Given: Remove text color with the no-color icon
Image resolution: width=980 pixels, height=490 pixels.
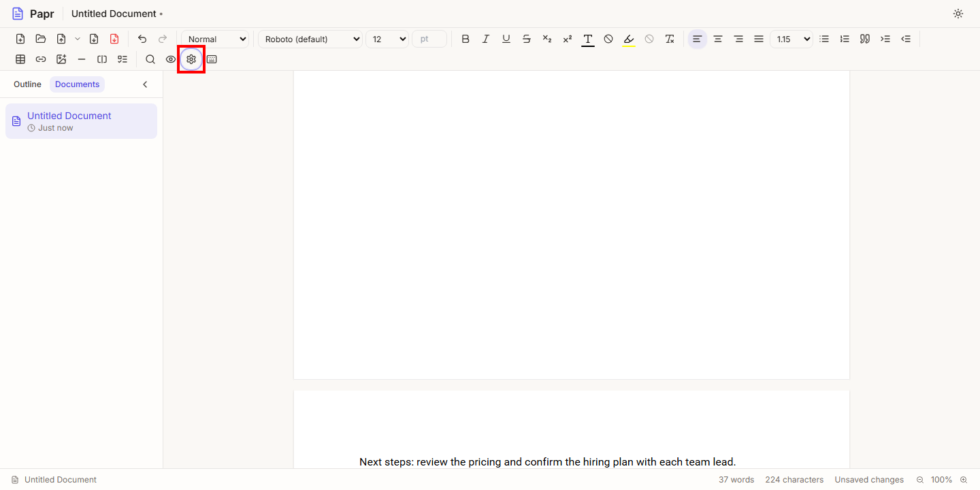Looking at the screenshot, I should point(608,39).
